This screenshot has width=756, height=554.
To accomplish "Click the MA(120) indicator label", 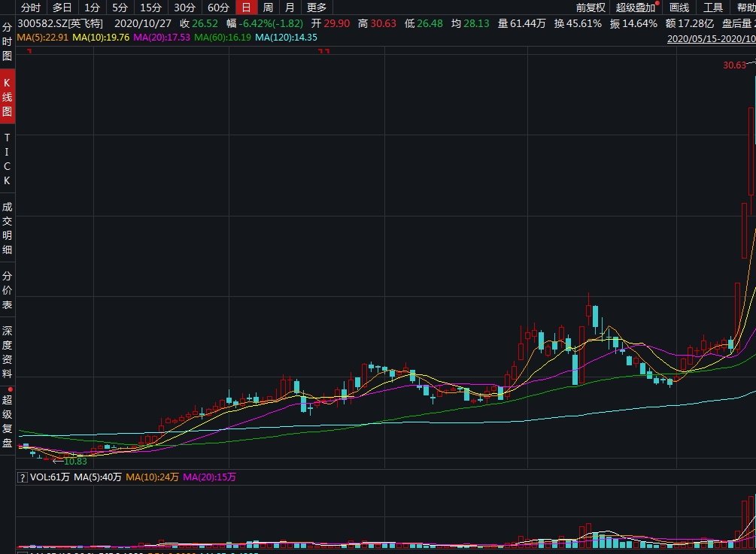I will coord(286,37).
